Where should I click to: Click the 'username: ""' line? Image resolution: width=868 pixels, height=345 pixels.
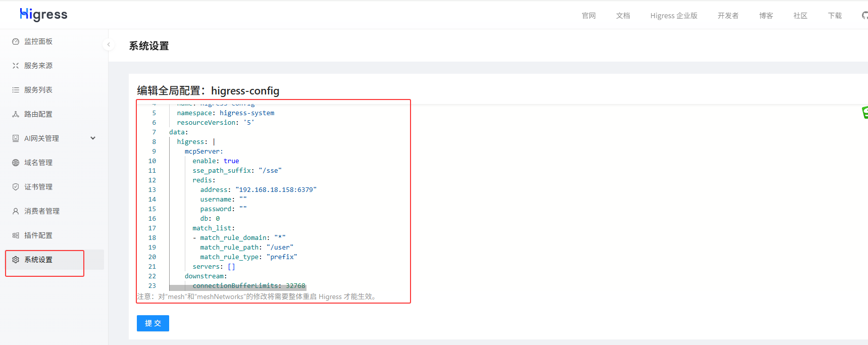point(224,200)
